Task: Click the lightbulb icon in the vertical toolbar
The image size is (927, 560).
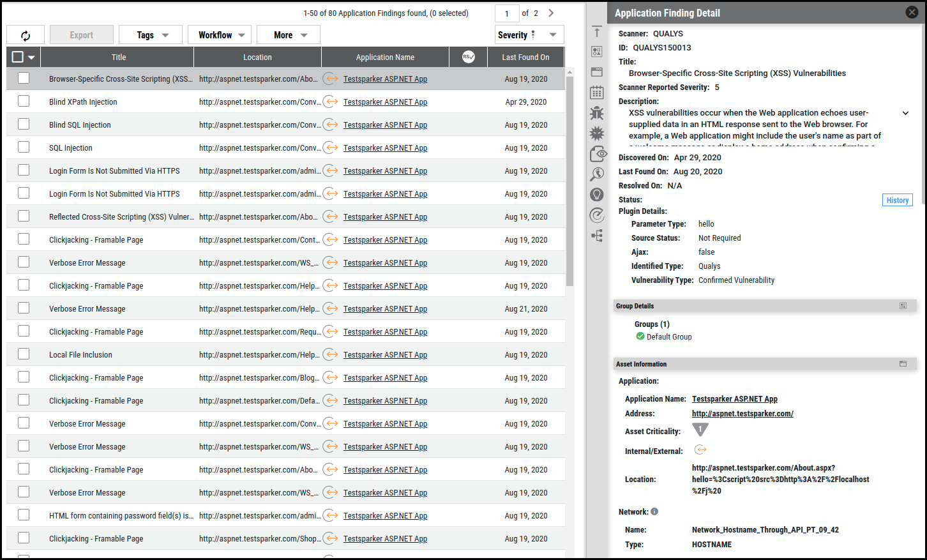Action: point(596,194)
